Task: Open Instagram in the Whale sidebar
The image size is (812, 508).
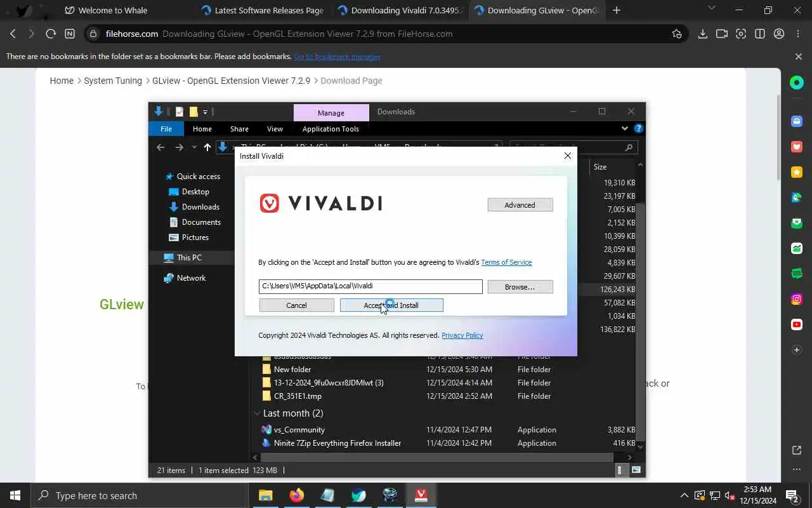Action: 797,299
